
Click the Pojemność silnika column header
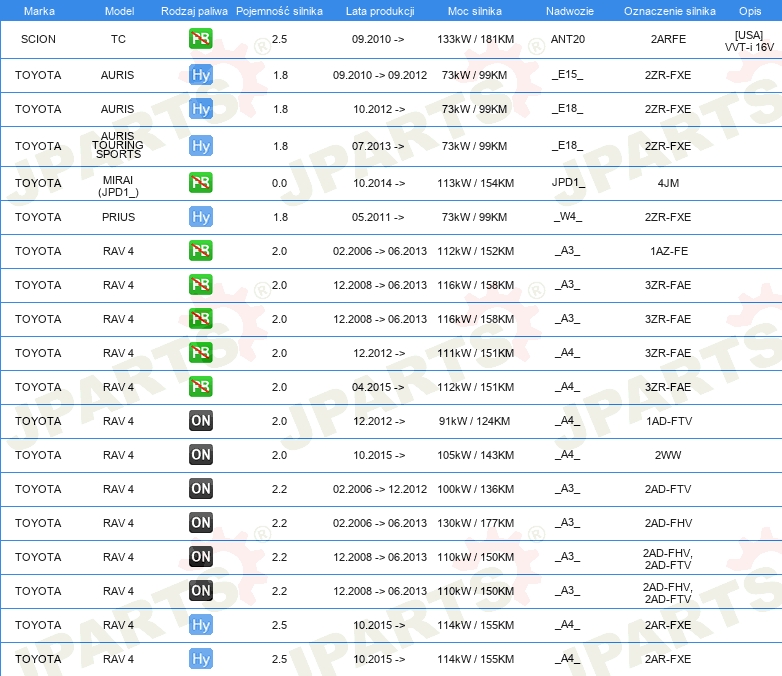[279, 11]
